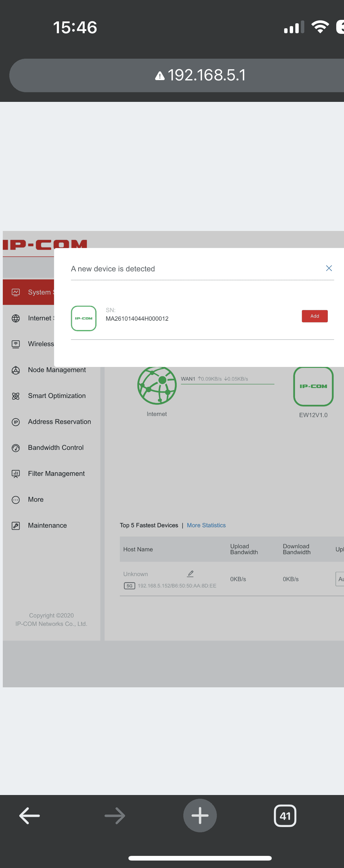Click the Internet globe sidebar icon
This screenshot has height=868, width=344.
tap(16, 319)
